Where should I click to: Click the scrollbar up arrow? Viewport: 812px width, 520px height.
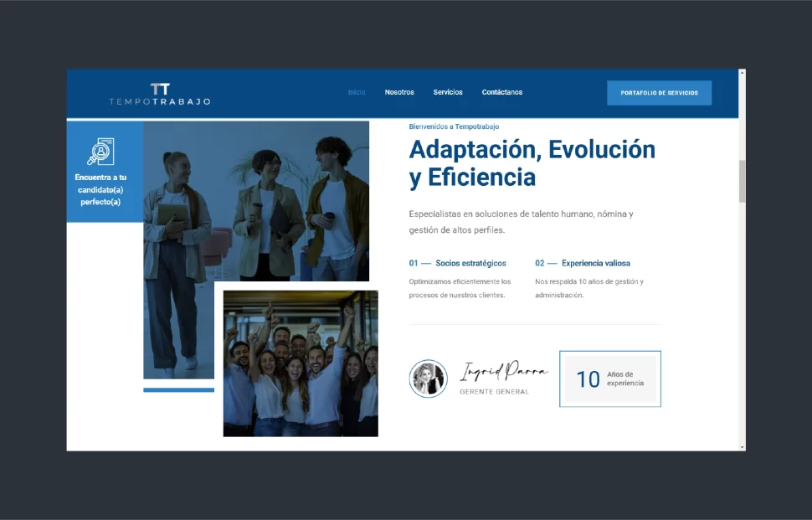tap(742, 75)
